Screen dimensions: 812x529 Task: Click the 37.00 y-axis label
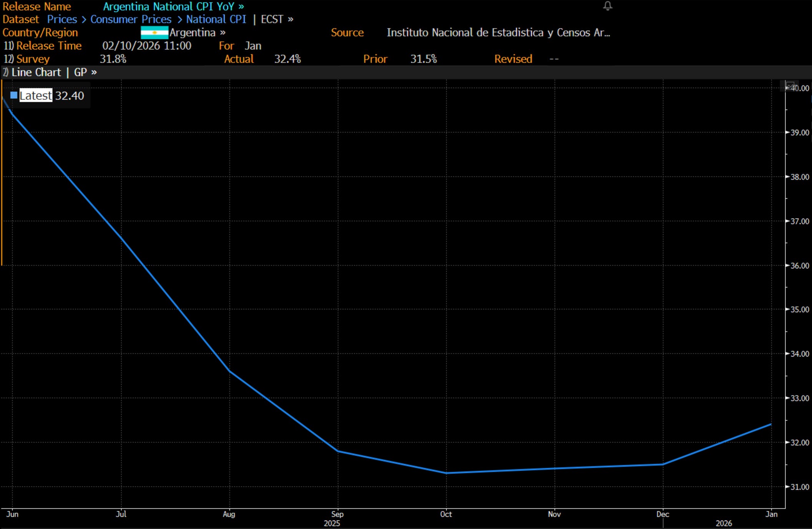point(800,221)
